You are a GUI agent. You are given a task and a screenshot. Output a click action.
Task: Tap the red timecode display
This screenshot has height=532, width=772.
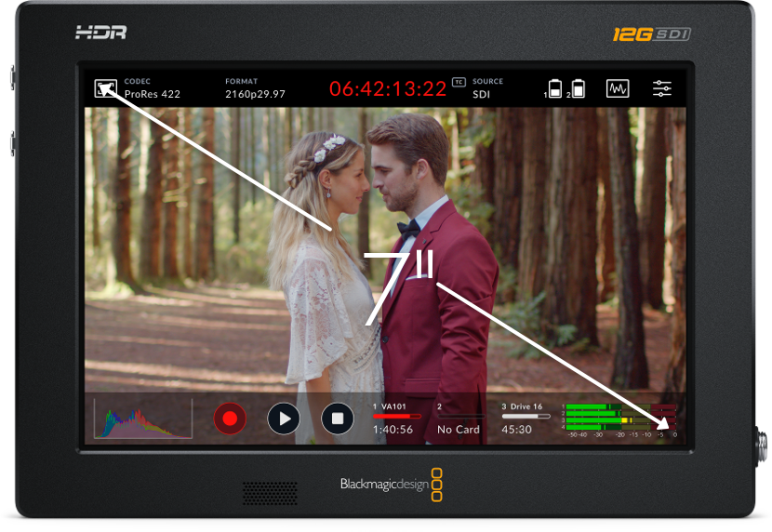click(388, 89)
